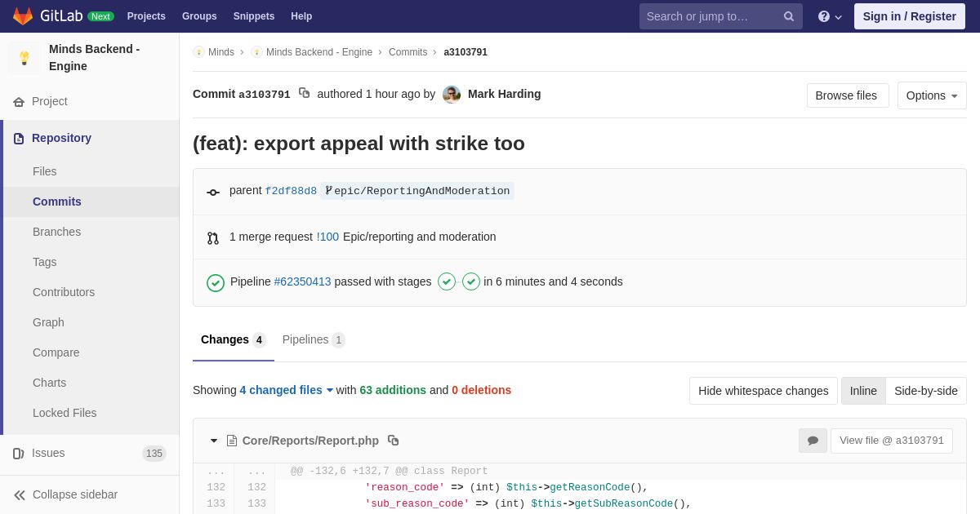Open the Help question-mark dropdown
980x514 pixels.
(x=829, y=16)
